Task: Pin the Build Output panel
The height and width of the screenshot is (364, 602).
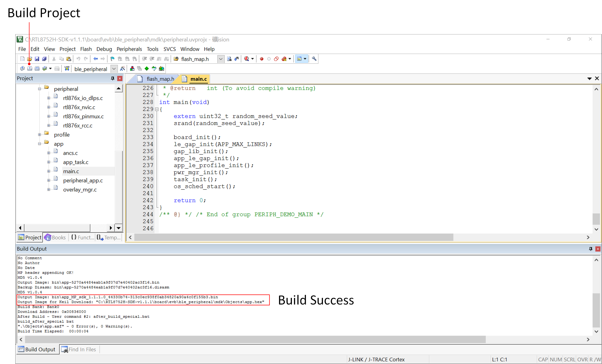Action: [x=591, y=249]
